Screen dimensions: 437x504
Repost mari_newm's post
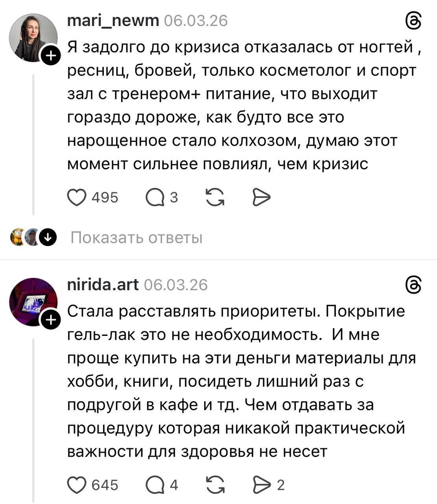click(215, 197)
